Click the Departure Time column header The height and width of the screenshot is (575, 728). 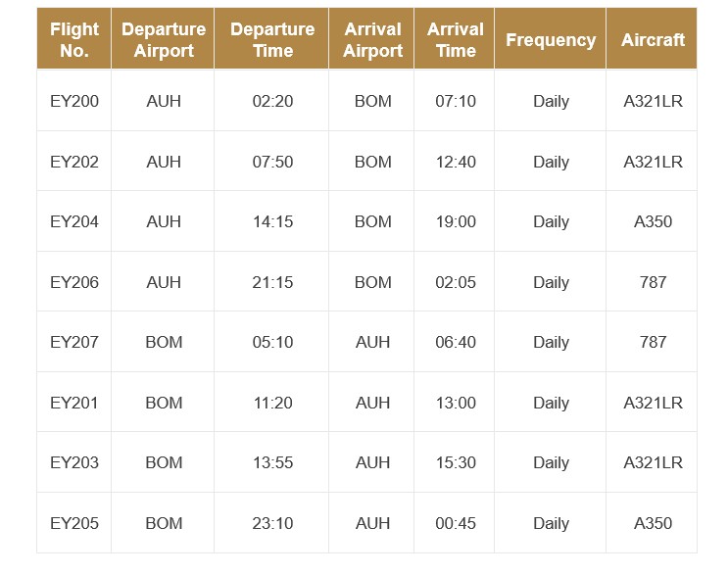(272, 40)
